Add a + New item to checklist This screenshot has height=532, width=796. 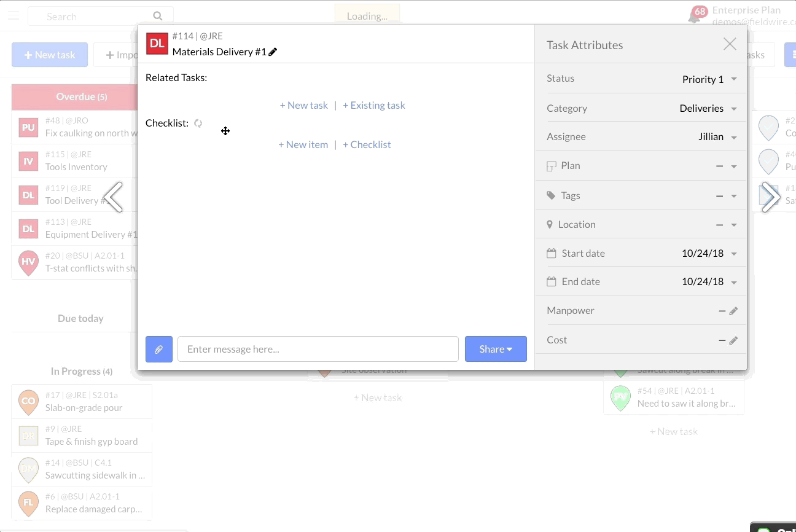pyautogui.click(x=303, y=144)
